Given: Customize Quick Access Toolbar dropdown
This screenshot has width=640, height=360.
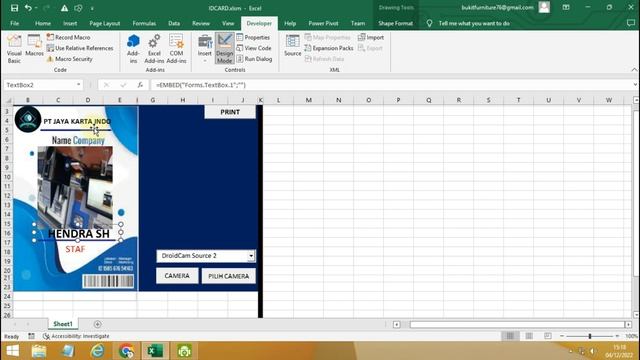Looking at the screenshot, I should [92, 8].
